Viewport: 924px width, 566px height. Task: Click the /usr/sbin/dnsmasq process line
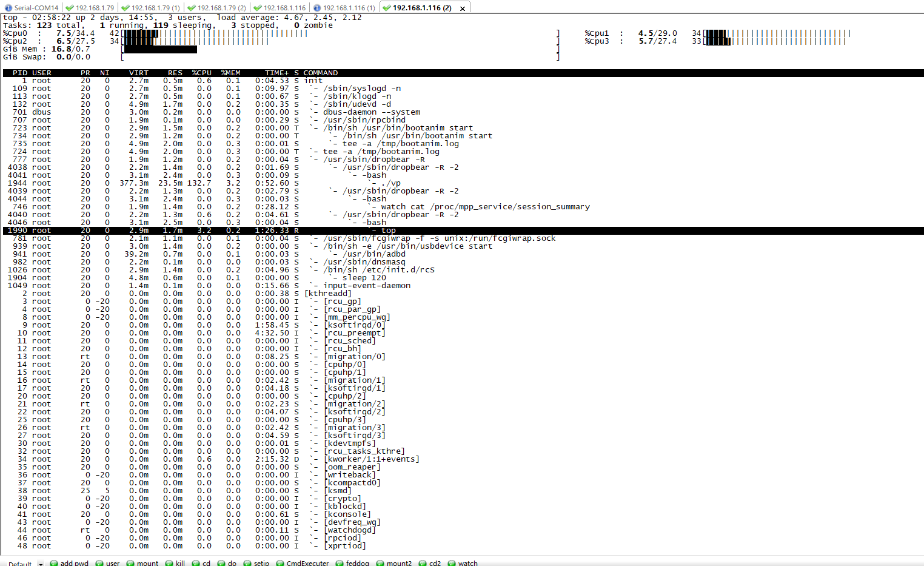(463, 262)
